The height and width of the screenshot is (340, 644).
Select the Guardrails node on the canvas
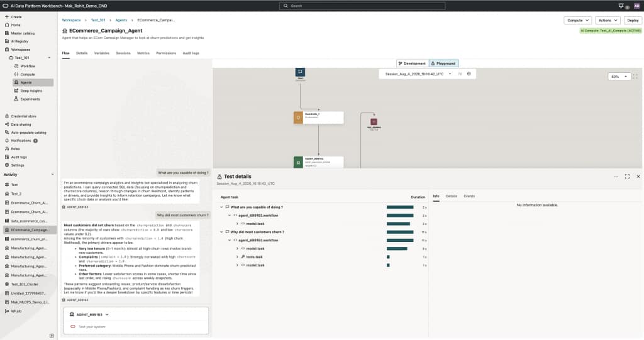pyautogui.click(x=318, y=118)
